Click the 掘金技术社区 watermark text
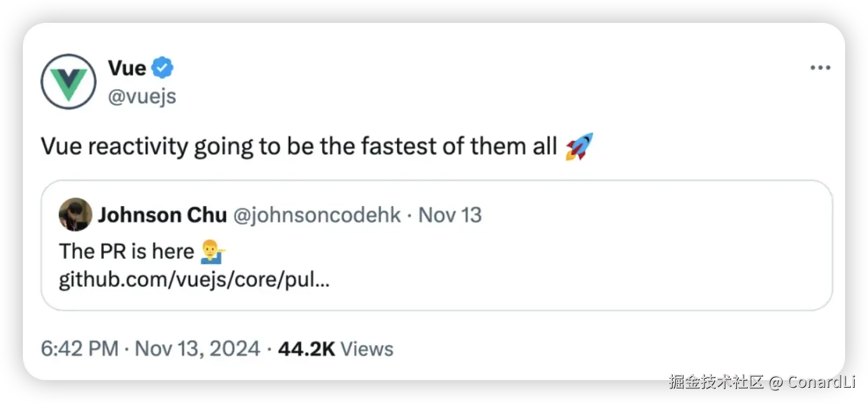Viewport: 868px width, 403px height. pyautogui.click(x=715, y=382)
